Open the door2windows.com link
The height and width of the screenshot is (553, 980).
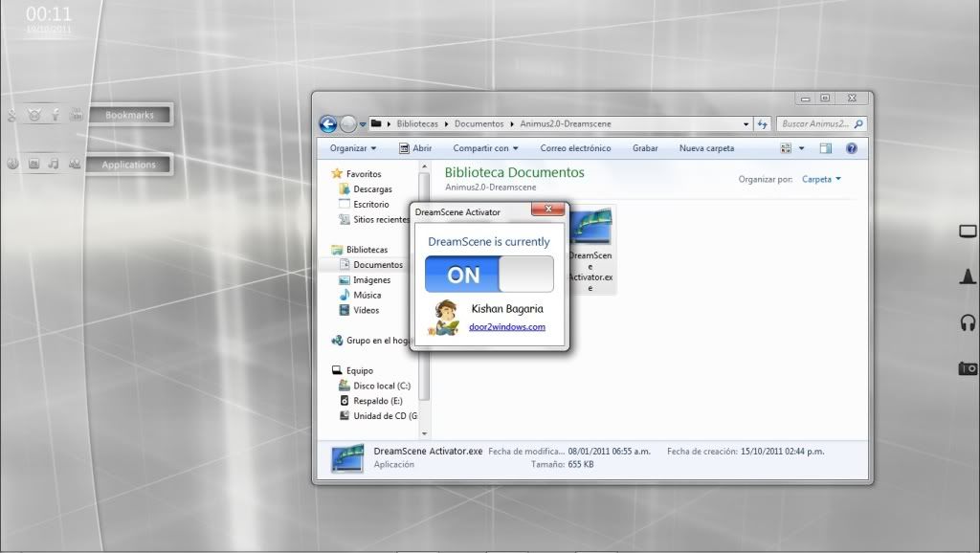coord(507,327)
